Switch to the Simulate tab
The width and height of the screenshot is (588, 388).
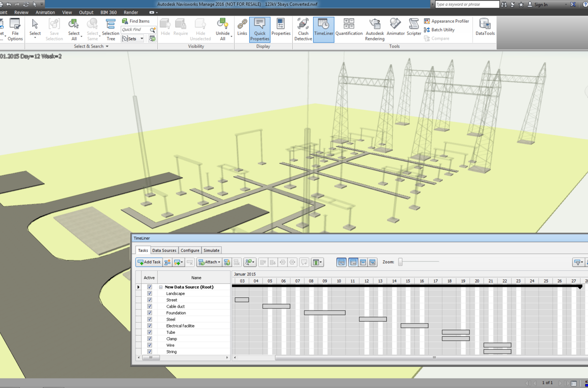[211, 250]
